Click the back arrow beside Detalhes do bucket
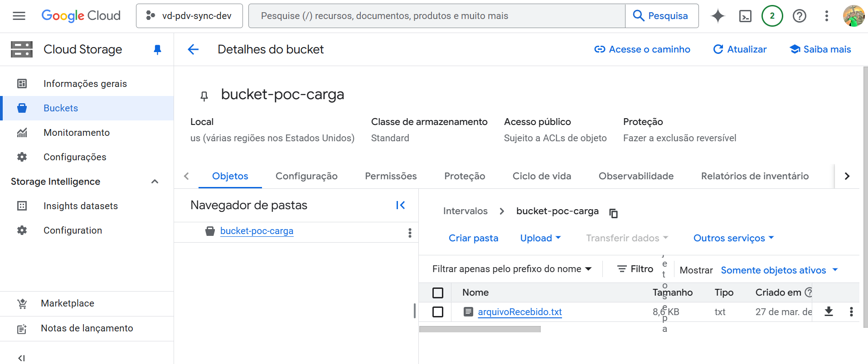Image resolution: width=868 pixels, height=364 pixels. coord(194,49)
